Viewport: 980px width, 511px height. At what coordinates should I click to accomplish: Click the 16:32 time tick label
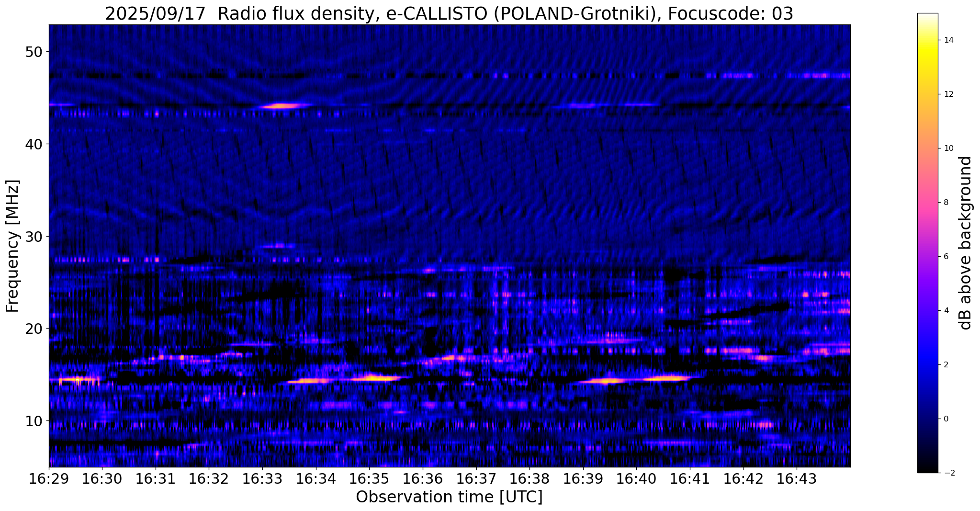point(209,479)
